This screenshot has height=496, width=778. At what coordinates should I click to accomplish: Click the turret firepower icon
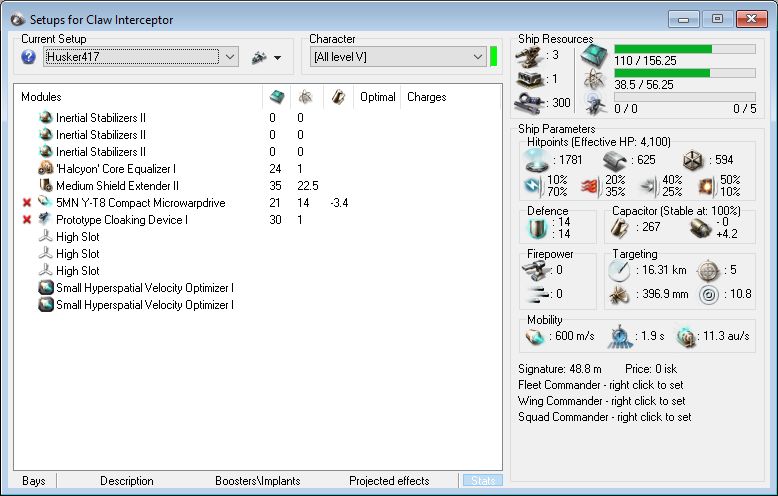pos(536,271)
